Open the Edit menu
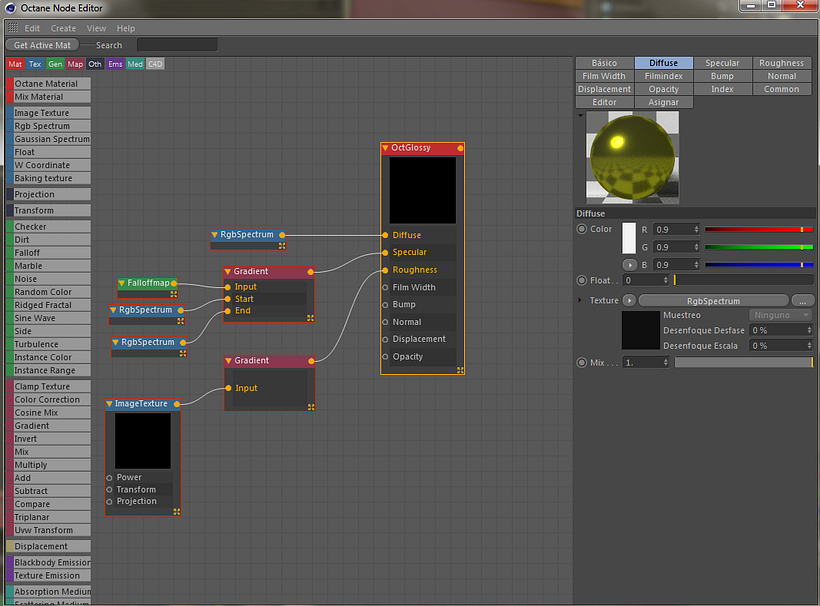The height and width of the screenshot is (606, 820). click(x=32, y=28)
